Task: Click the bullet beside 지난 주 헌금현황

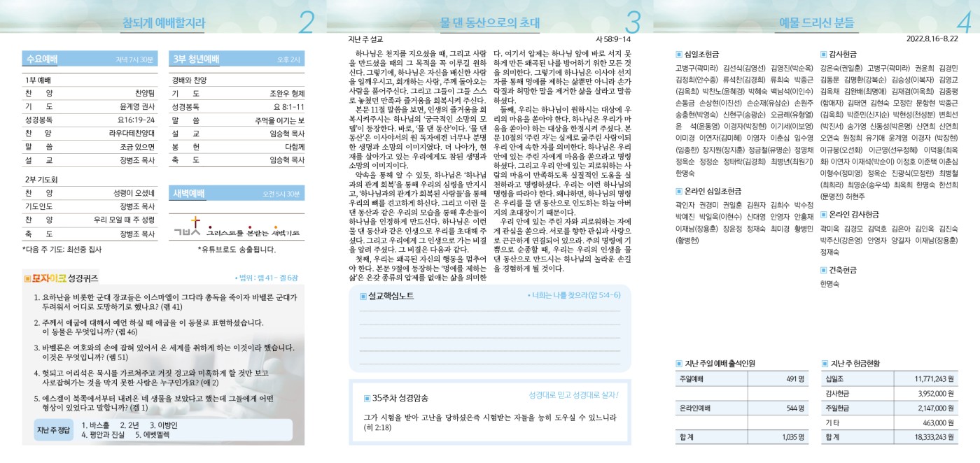Action: coord(825,364)
